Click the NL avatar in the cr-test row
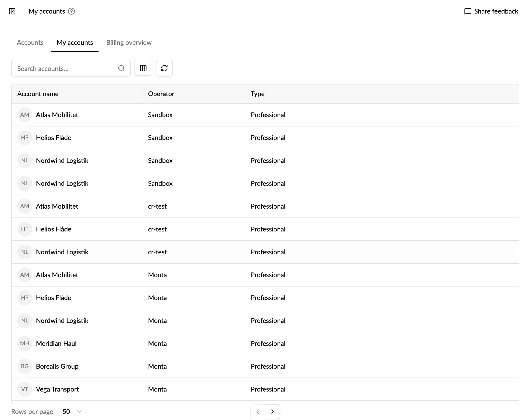The width and height of the screenshot is (530, 420). tap(25, 252)
